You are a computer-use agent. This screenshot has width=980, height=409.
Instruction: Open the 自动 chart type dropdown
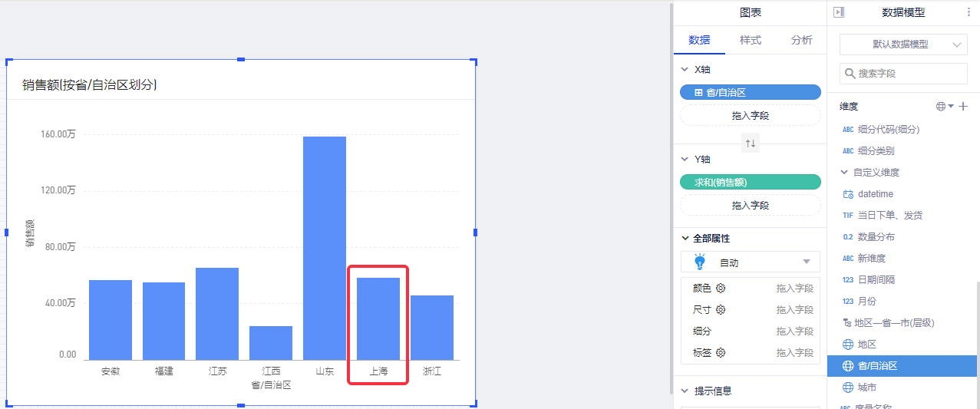click(750, 262)
